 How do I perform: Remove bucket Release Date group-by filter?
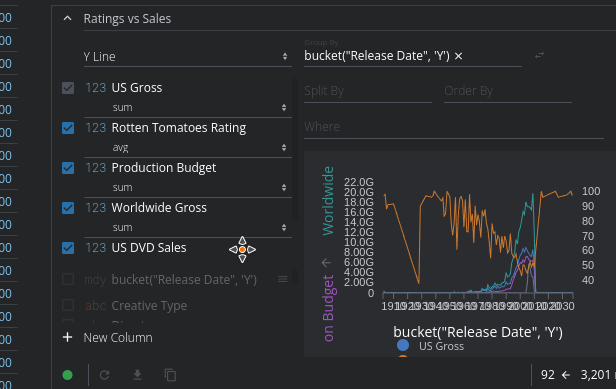point(458,56)
